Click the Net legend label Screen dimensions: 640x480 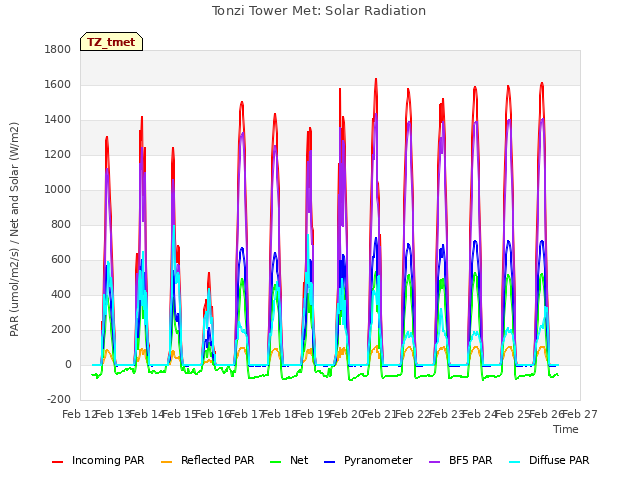pos(299,460)
